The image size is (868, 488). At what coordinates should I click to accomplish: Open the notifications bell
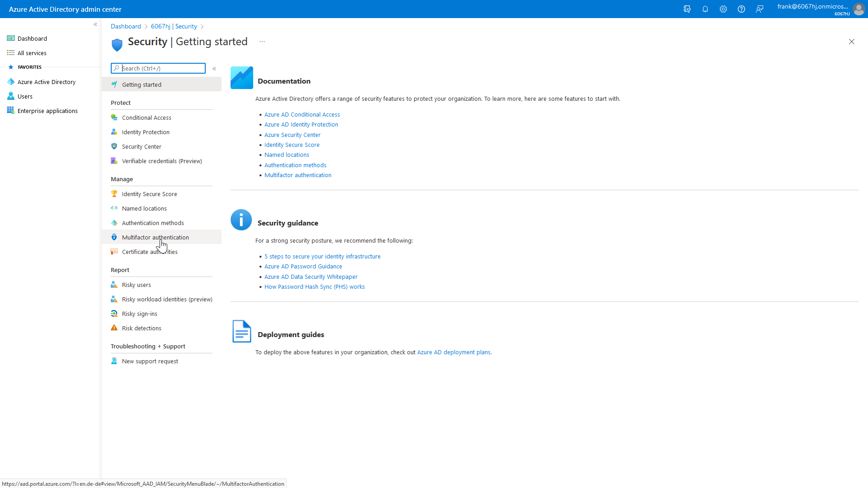[705, 9]
